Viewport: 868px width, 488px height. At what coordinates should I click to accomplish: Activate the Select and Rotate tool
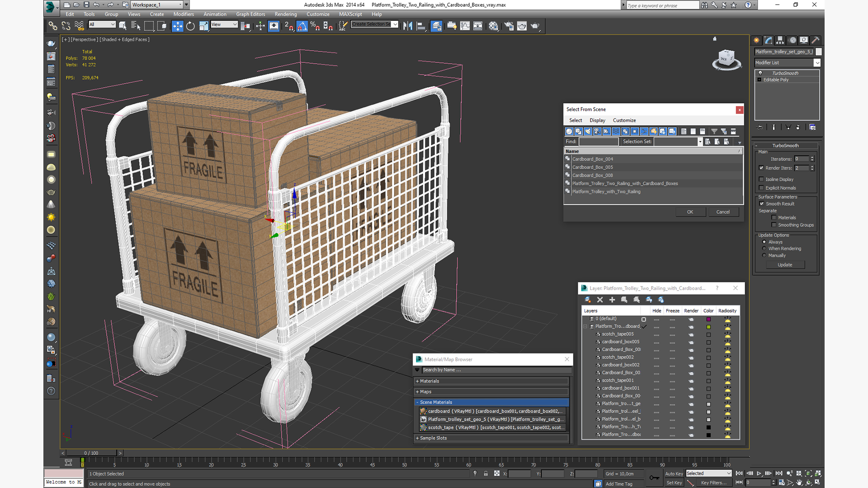tap(190, 26)
